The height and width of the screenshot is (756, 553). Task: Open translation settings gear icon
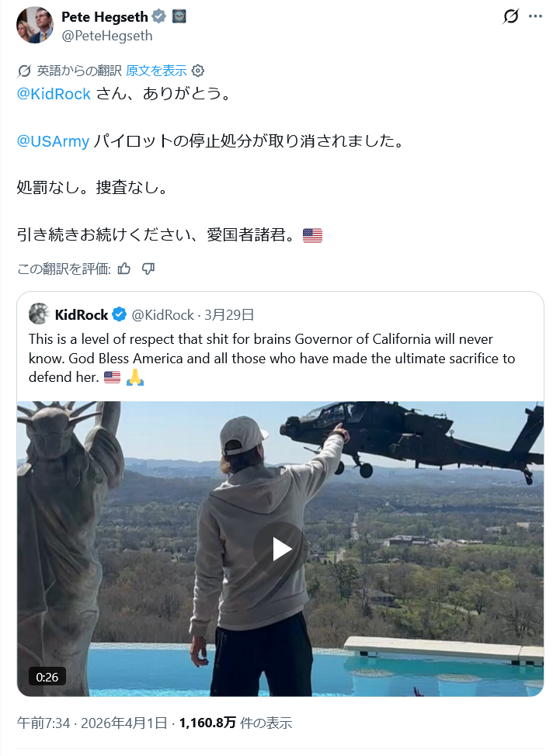198,71
